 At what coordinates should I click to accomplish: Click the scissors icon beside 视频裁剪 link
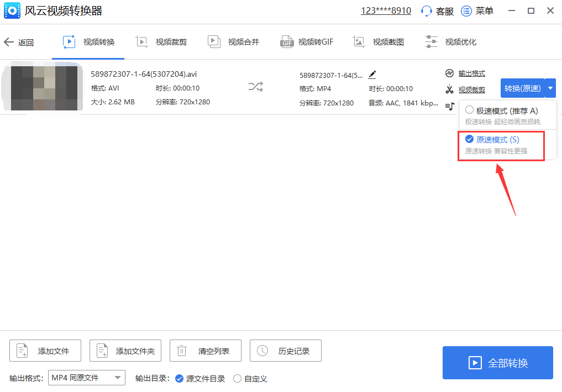pyautogui.click(x=449, y=89)
